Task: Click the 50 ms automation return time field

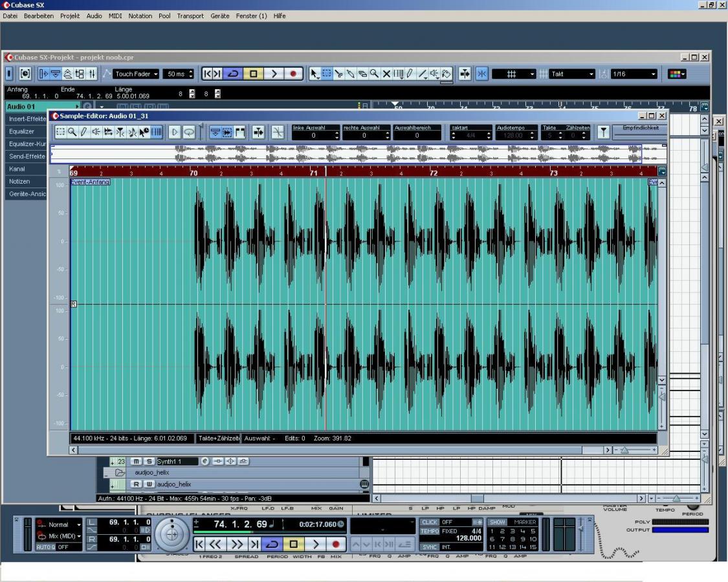Action: tap(179, 74)
